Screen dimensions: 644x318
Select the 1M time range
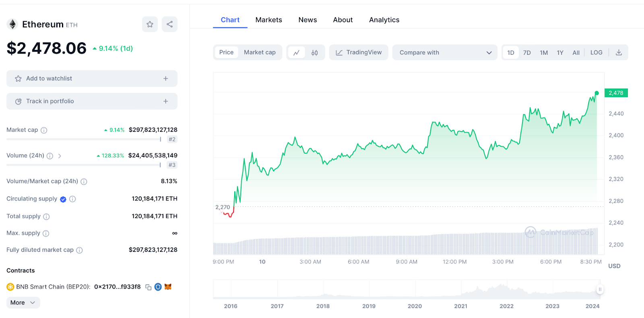tap(544, 52)
